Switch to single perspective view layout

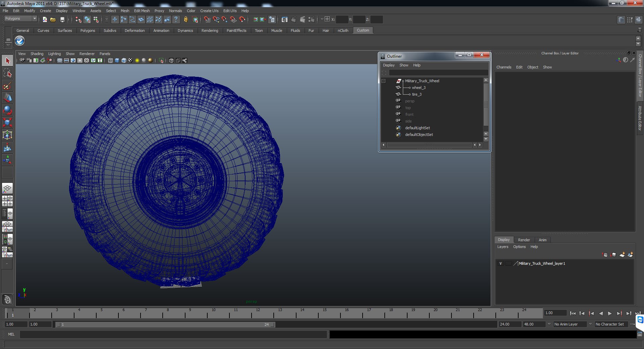point(7,188)
